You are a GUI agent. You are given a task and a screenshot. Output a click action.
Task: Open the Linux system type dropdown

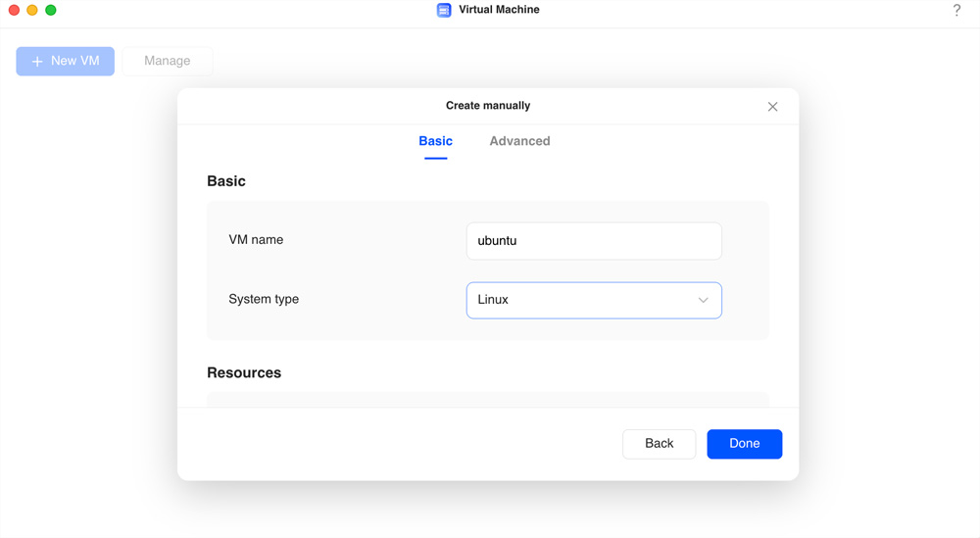(594, 301)
